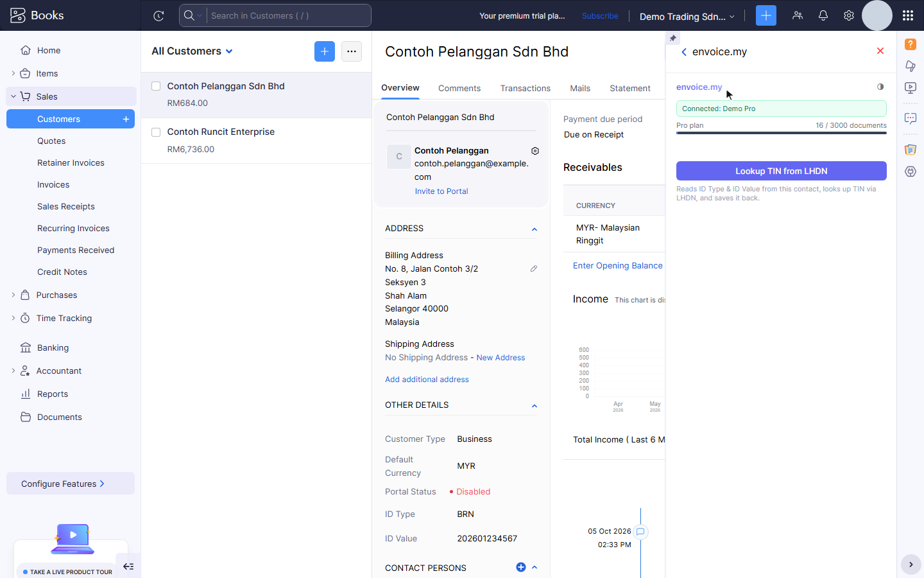Toggle the envoice.my panel theme icon
The height and width of the screenshot is (578, 924).
coord(880,87)
